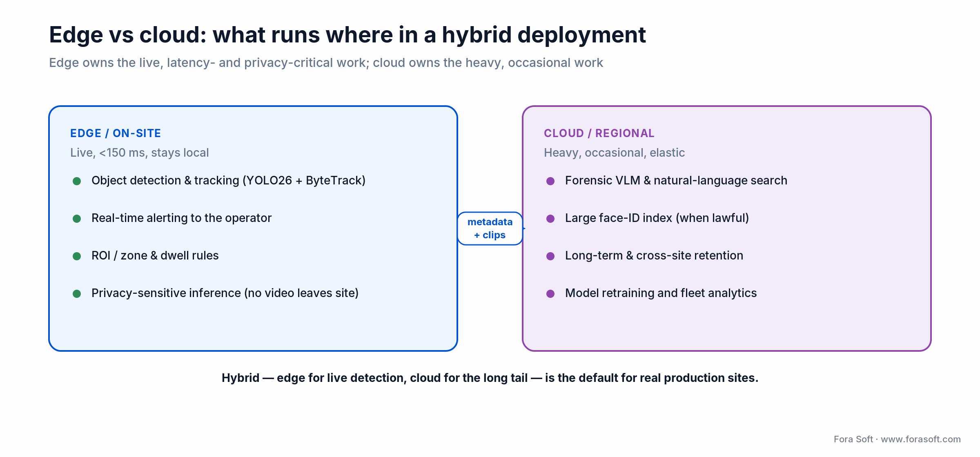Click 'Heavy, occasional, elastic' text
The height and width of the screenshot is (457, 980).
pyautogui.click(x=614, y=153)
